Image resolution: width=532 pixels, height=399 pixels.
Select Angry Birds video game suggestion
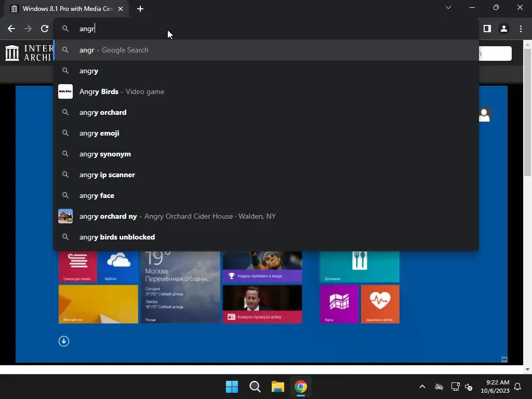pyautogui.click(x=266, y=91)
